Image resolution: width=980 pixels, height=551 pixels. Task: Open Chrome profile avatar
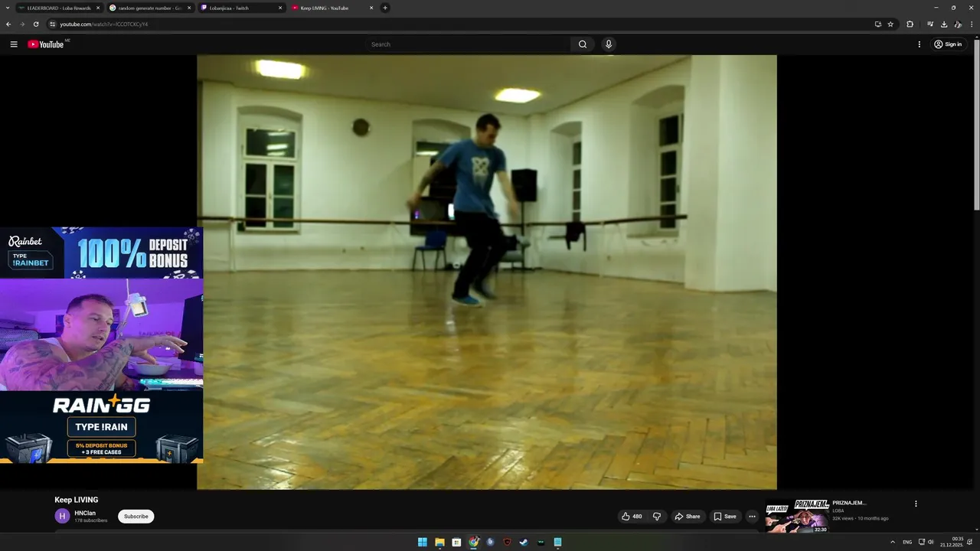(958, 24)
